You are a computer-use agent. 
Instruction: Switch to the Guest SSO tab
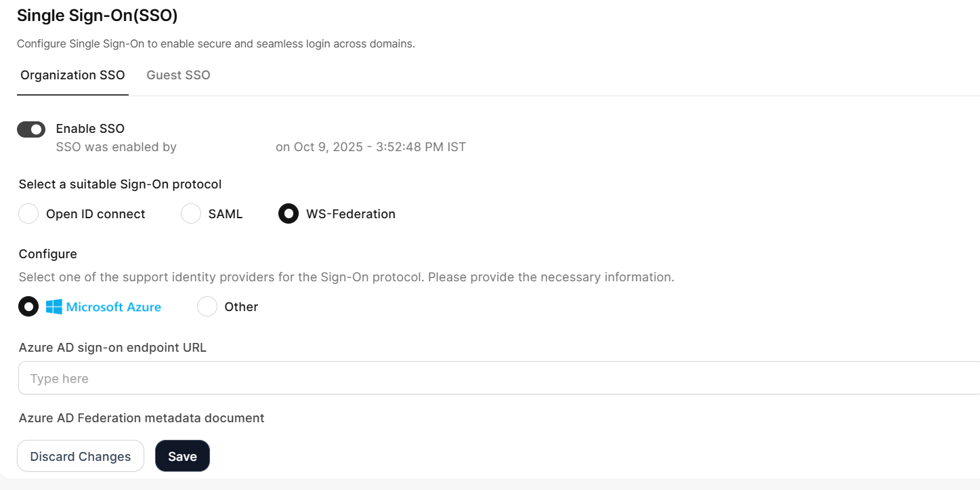(x=178, y=75)
